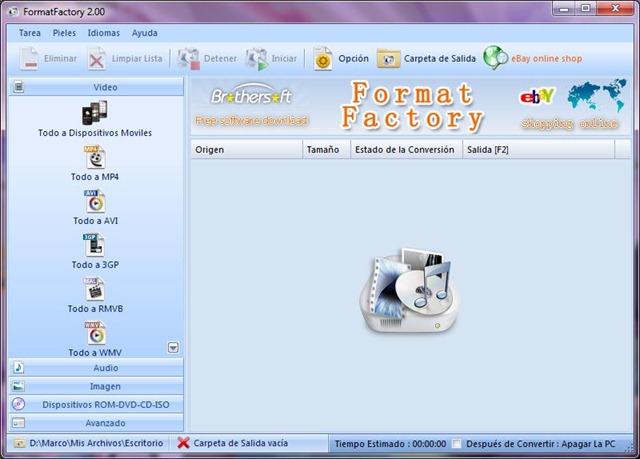
Task: Open the Tarea menu
Action: coord(30,33)
